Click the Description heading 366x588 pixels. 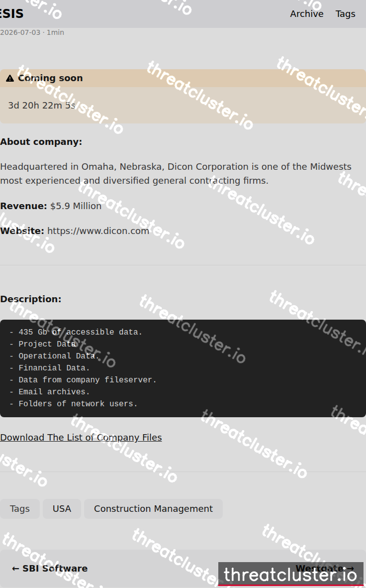tap(31, 299)
